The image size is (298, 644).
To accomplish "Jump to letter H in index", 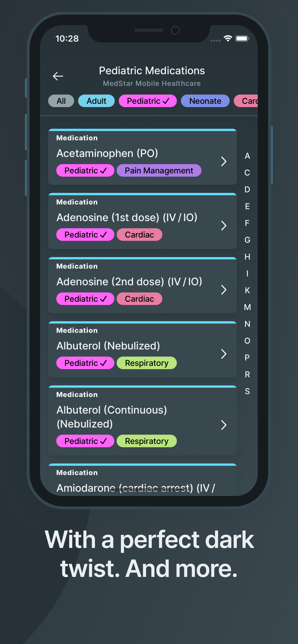I will pos(247,257).
